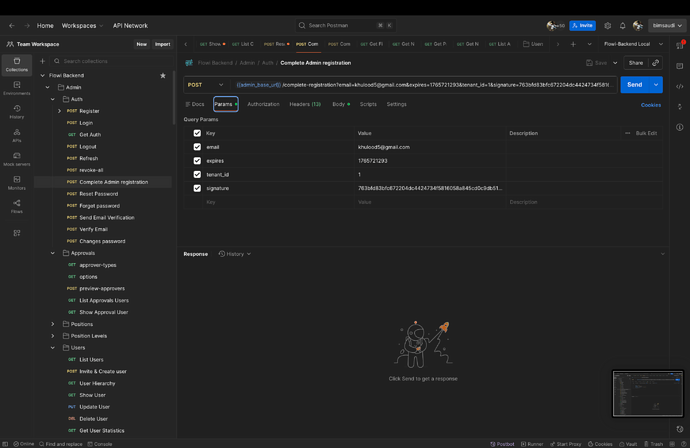Open the settings gear icon

(607, 26)
